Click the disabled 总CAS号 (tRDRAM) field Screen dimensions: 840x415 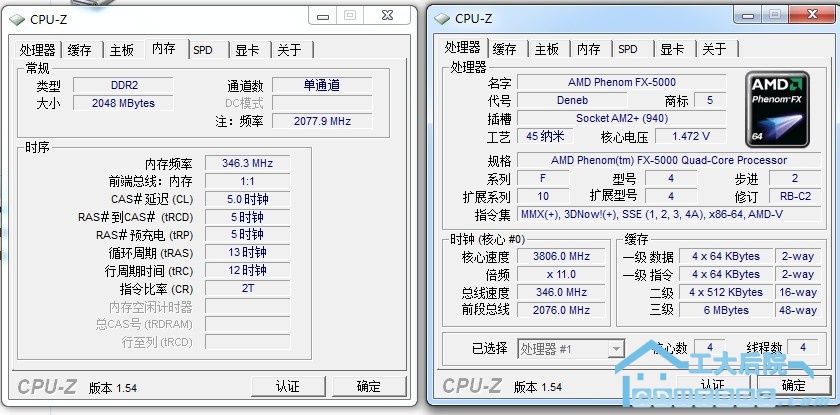pyautogui.click(x=248, y=324)
